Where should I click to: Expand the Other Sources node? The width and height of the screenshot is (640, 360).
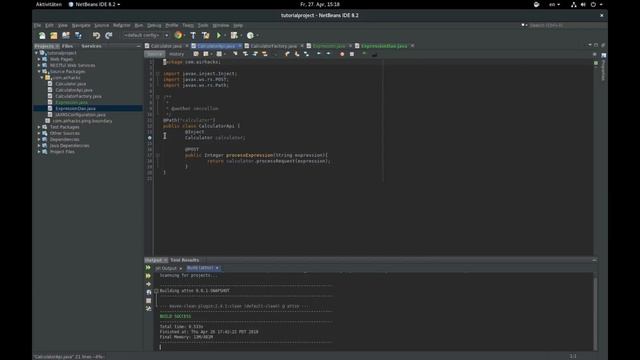pos(39,133)
